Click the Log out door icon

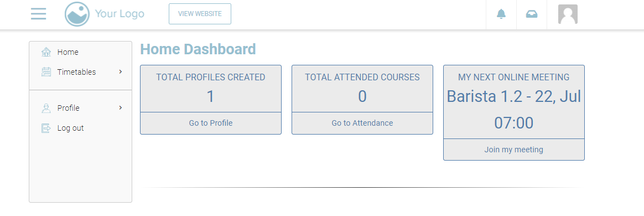46,128
